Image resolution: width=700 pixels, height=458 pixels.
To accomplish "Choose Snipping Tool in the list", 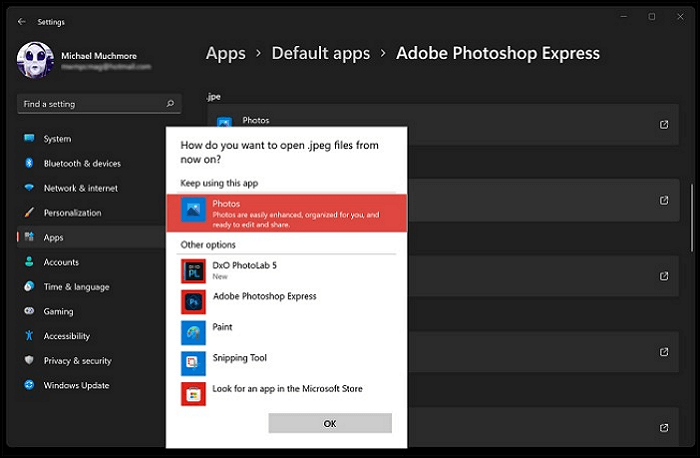I will [x=287, y=363].
